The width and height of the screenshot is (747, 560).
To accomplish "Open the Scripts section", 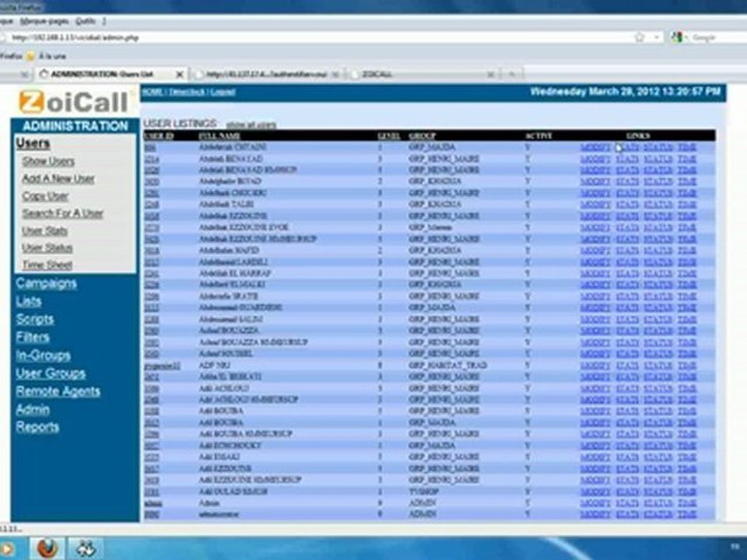I will [x=35, y=320].
